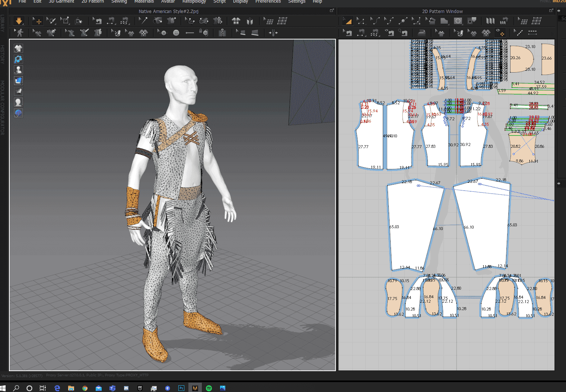
Task: Select the Add Point/Split Line tool
Action: point(403,21)
